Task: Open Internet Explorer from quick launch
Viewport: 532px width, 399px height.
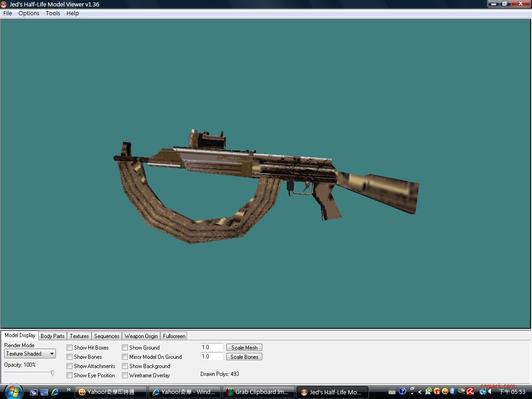Action: point(55,392)
